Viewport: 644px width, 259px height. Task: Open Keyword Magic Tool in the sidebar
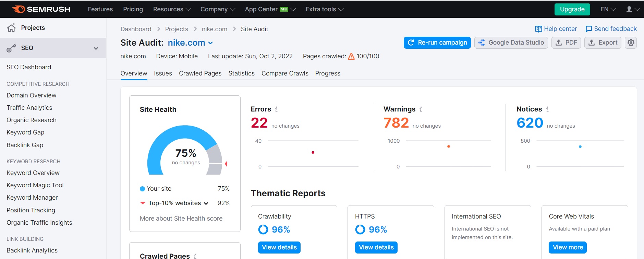coord(35,185)
